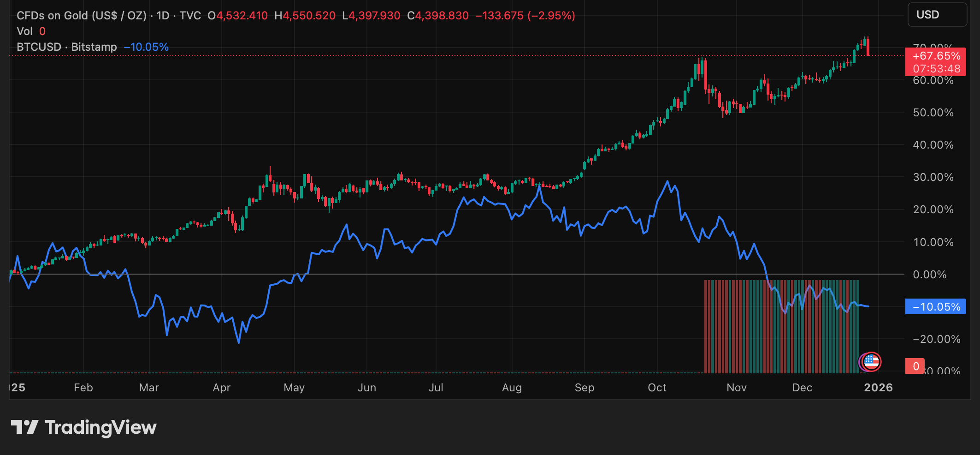Click the Aug label on time axis

(512, 388)
